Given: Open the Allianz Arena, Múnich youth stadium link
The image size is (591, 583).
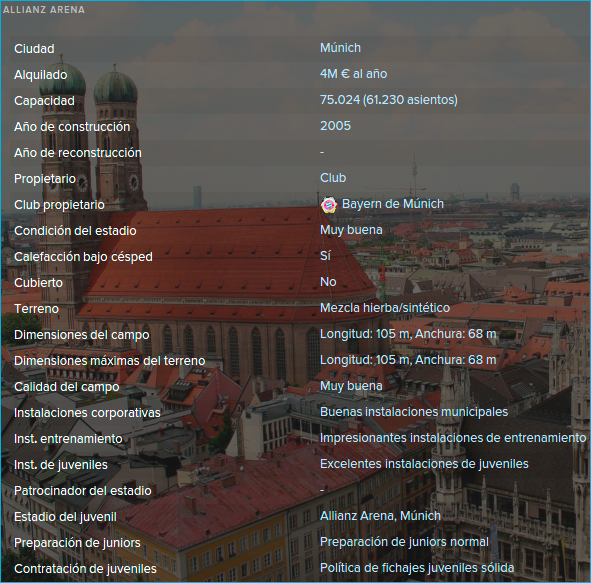Looking at the screenshot, I should pyautogui.click(x=380, y=516).
